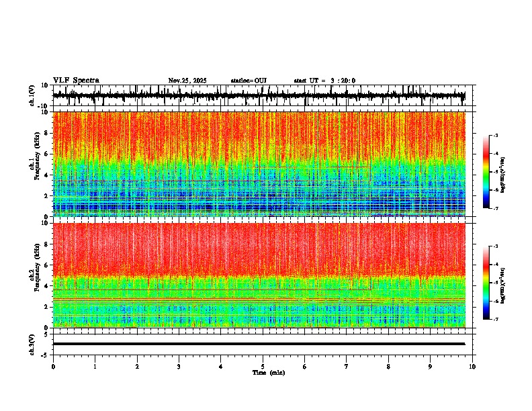Click time axis tick label "9"
The image size is (532, 411).
(430, 367)
